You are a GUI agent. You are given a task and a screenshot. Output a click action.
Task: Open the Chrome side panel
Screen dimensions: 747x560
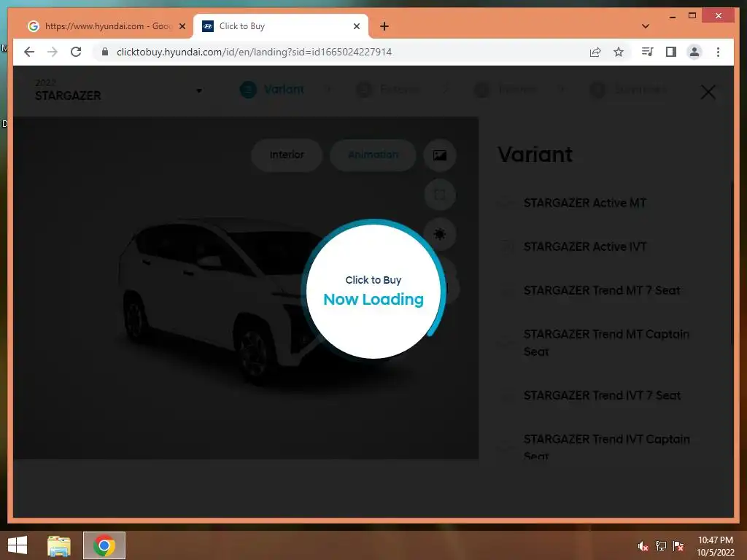click(671, 52)
